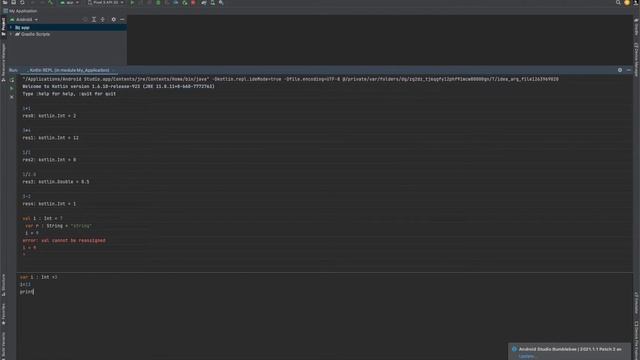The image size is (640, 360).
Task: Click the Close X icon in Run panel
Action: (x=11, y=97)
